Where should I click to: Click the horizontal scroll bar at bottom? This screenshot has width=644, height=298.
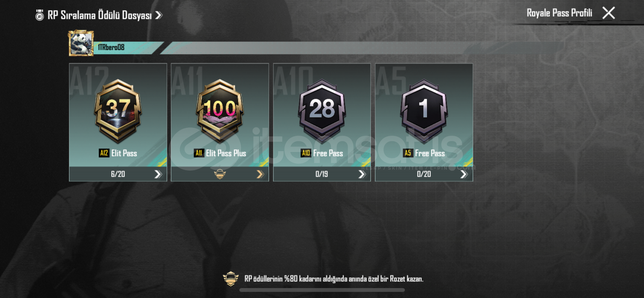(x=322, y=290)
